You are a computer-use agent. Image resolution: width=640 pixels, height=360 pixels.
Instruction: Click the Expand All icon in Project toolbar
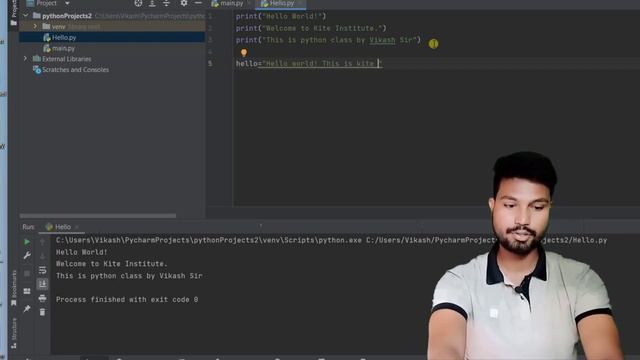click(x=152, y=3)
